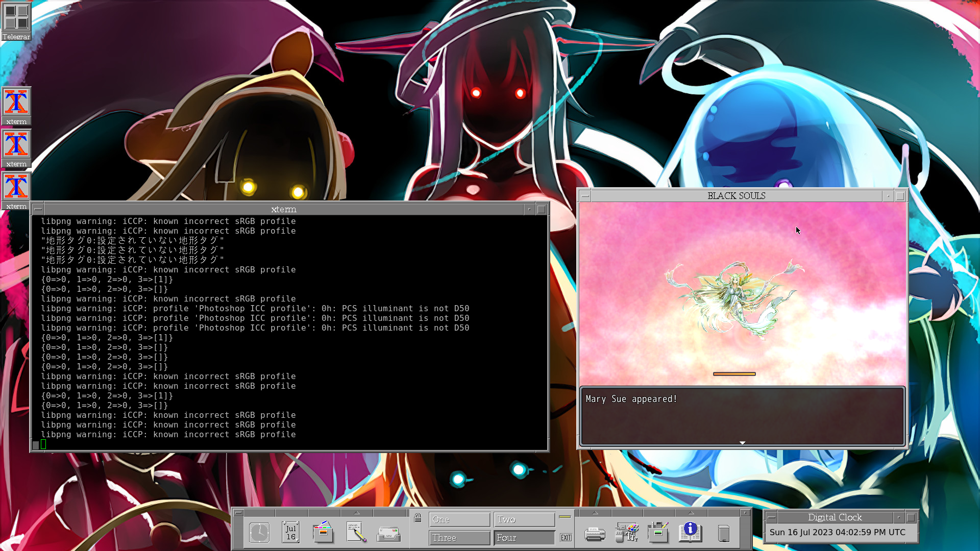Click the orange enemy HP gauge
The height and width of the screenshot is (551, 980).
click(x=734, y=374)
